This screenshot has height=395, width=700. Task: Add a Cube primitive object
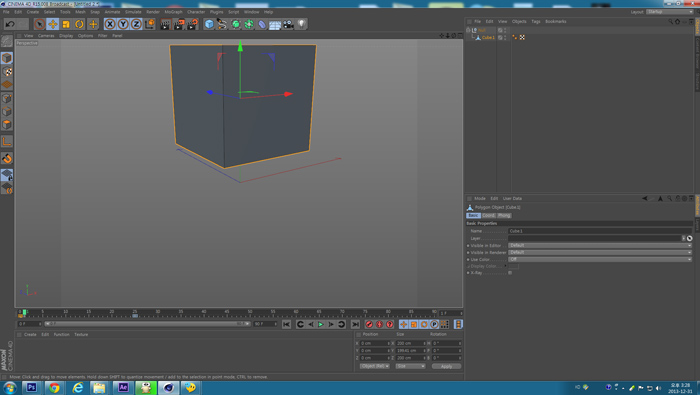tap(209, 24)
